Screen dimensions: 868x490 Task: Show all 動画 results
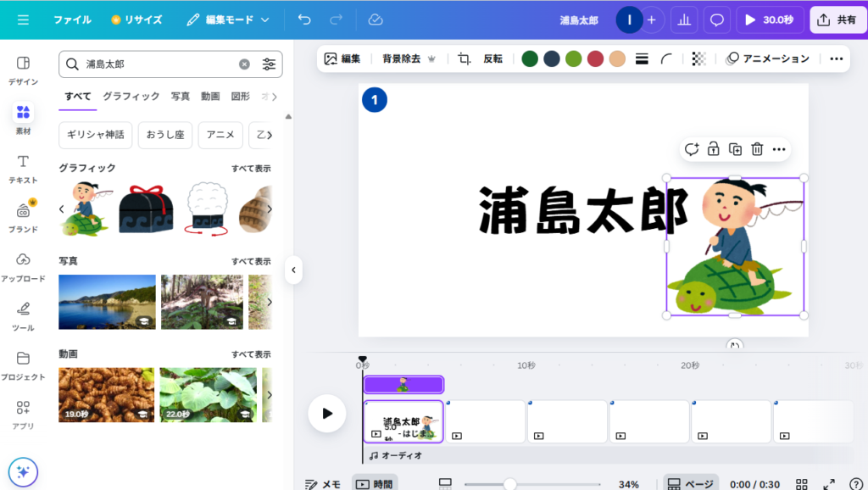(x=251, y=354)
